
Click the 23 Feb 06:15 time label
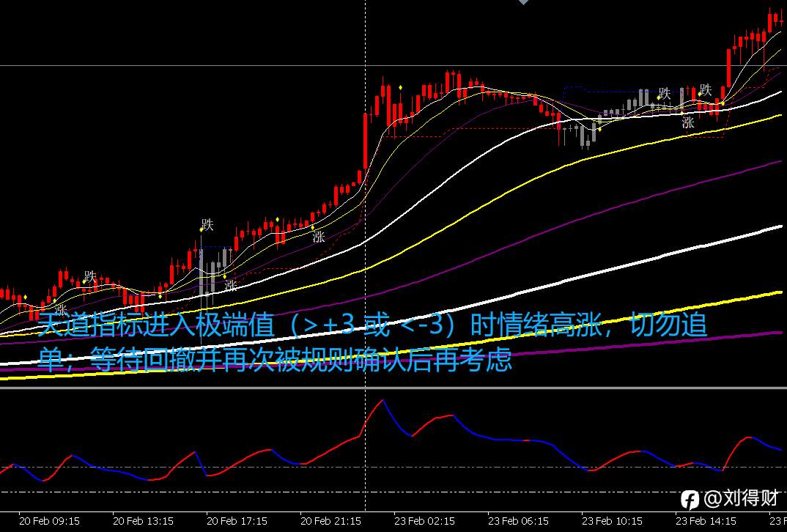(519, 521)
